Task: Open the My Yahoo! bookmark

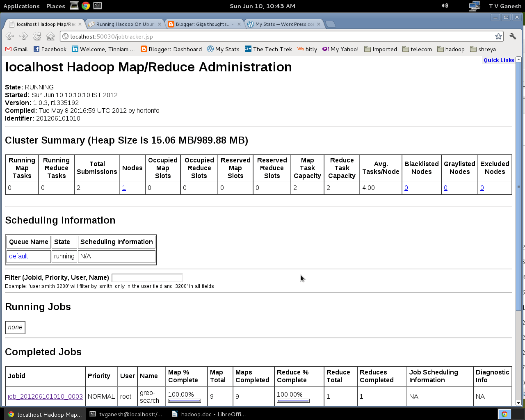Action: (x=340, y=49)
